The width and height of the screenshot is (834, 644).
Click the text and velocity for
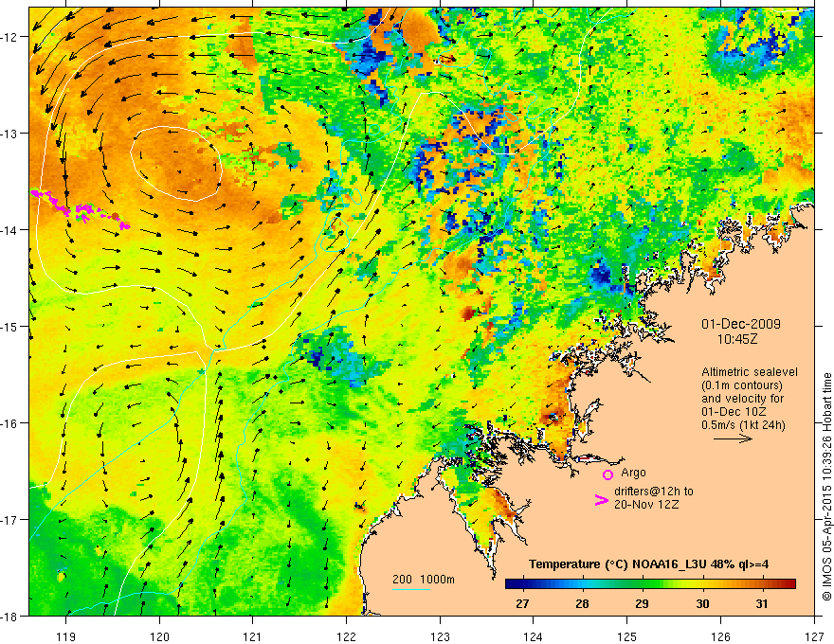pyautogui.click(x=742, y=399)
